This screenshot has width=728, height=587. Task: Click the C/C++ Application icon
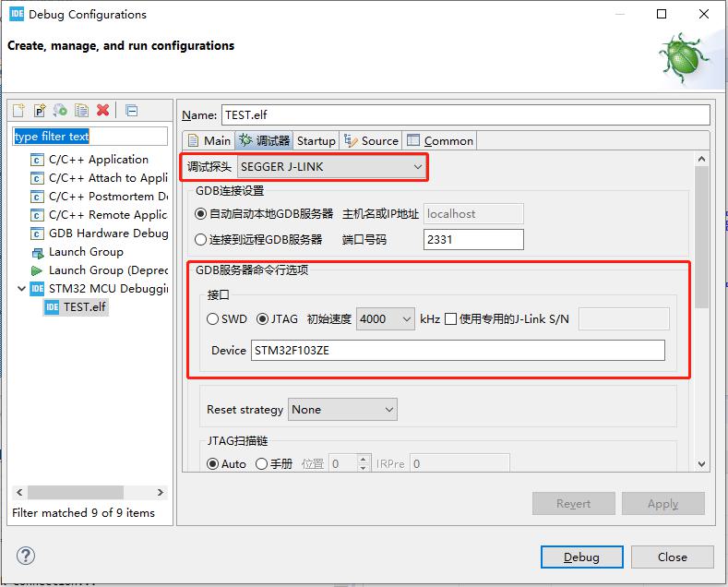click(37, 160)
